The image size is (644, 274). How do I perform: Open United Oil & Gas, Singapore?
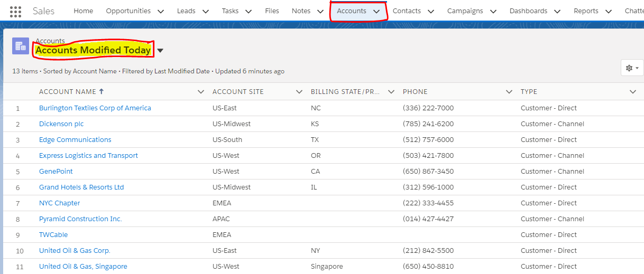83,266
